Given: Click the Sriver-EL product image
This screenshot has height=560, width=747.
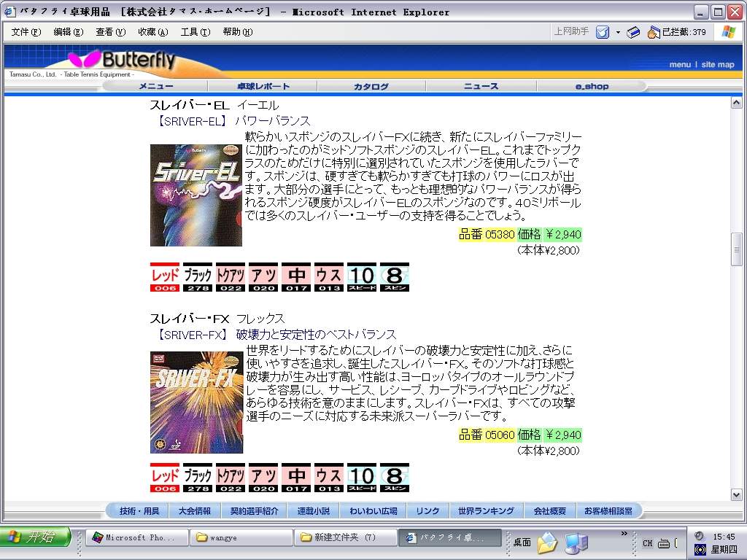Looking at the screenshot, I should [196, 195].
